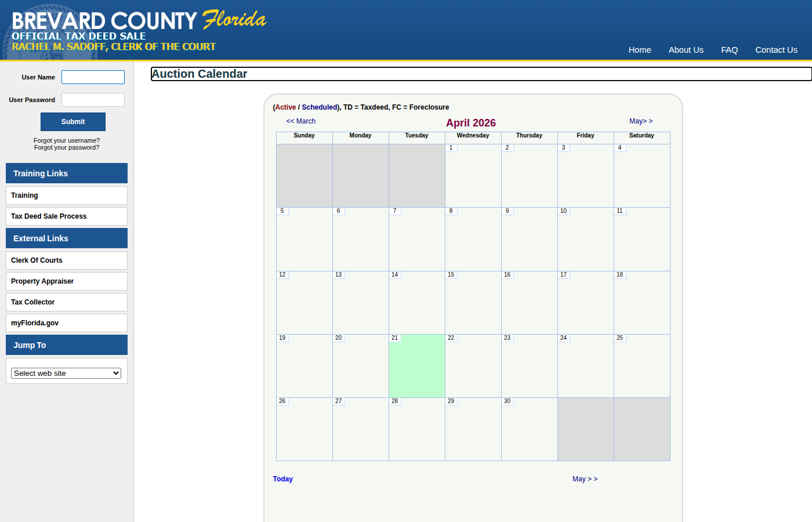Advance the calendar to May
This screenshot has height=522, width=812.
640,121
